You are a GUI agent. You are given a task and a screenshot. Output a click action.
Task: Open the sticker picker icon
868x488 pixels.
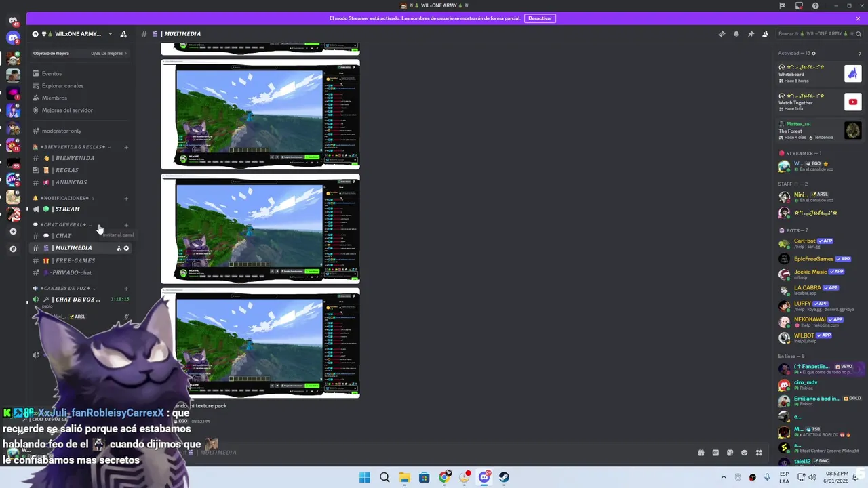pos(730,453)
